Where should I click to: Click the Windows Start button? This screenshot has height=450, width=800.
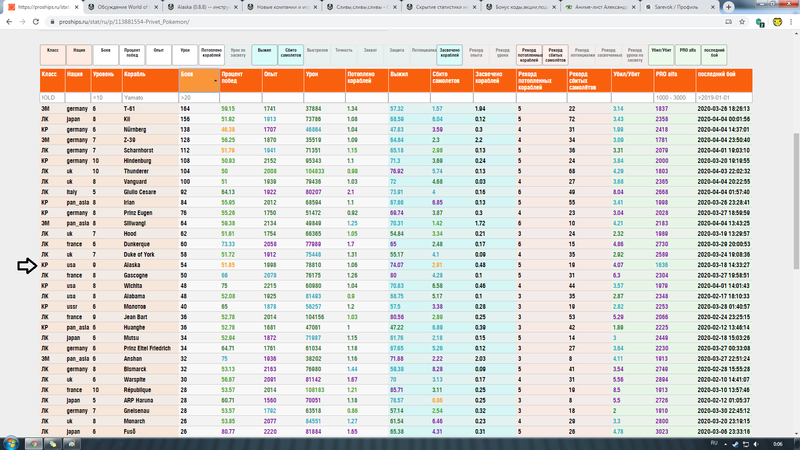point(10,441)
